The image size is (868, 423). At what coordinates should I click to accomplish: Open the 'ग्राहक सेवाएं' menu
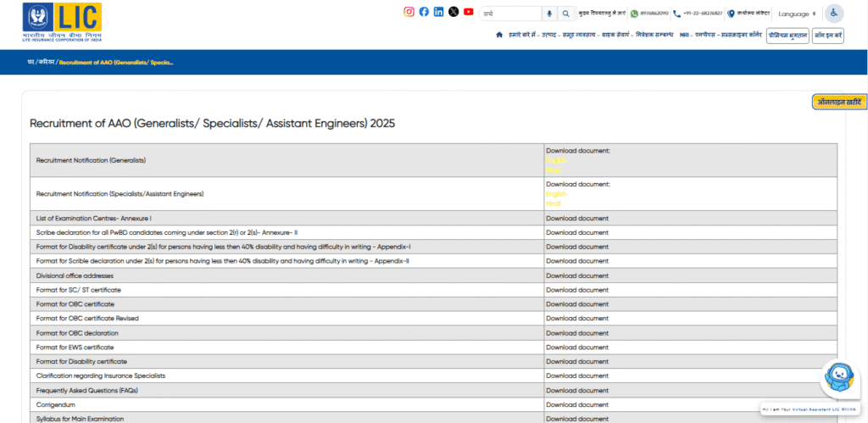click(615, 35)
